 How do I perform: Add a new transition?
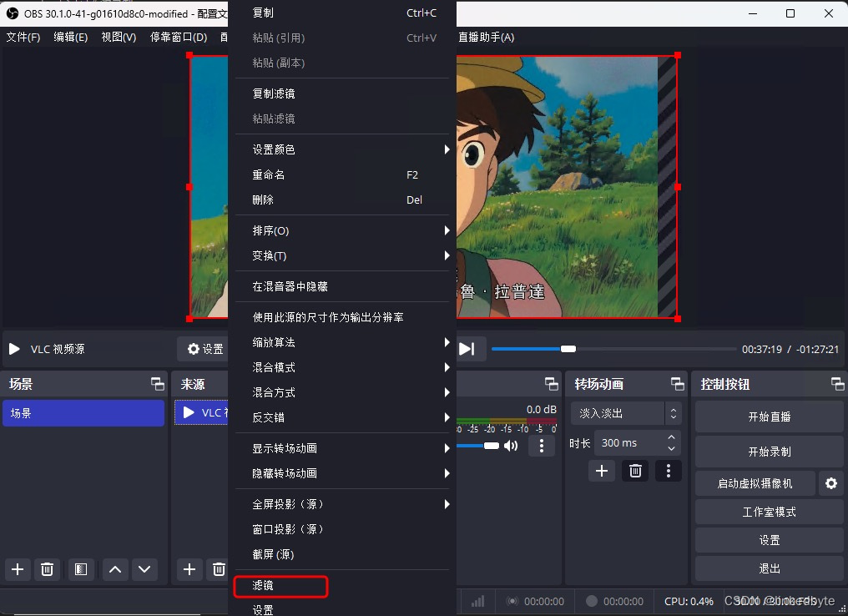click(602, 471)
